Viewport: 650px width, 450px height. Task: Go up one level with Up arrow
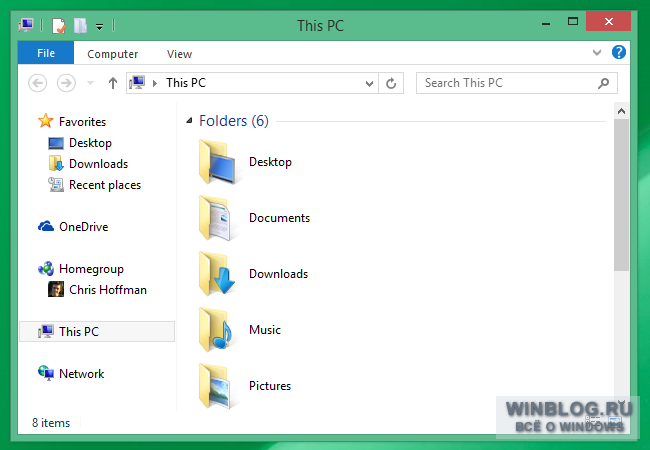coord(113,83)
